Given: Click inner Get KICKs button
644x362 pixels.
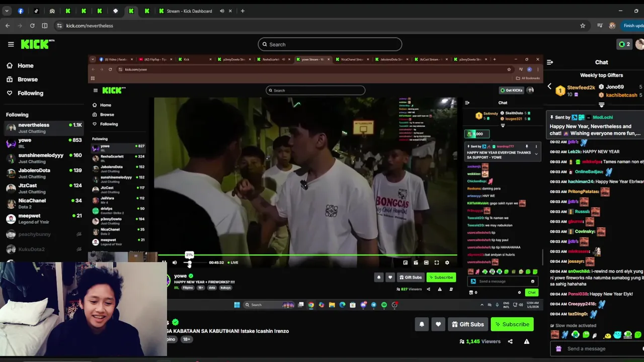Looking at the screenshot, I should (511, 90).
